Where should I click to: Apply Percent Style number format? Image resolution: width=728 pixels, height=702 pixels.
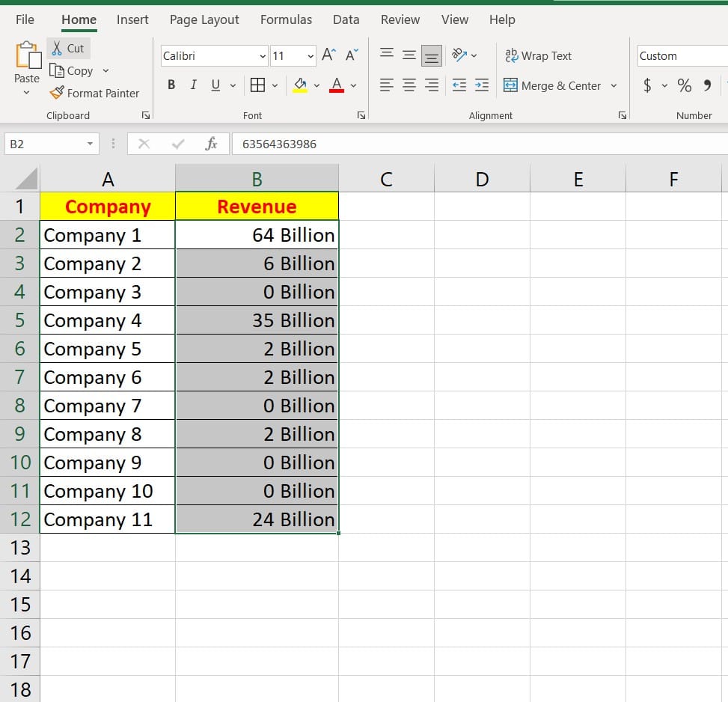(684, 85)
